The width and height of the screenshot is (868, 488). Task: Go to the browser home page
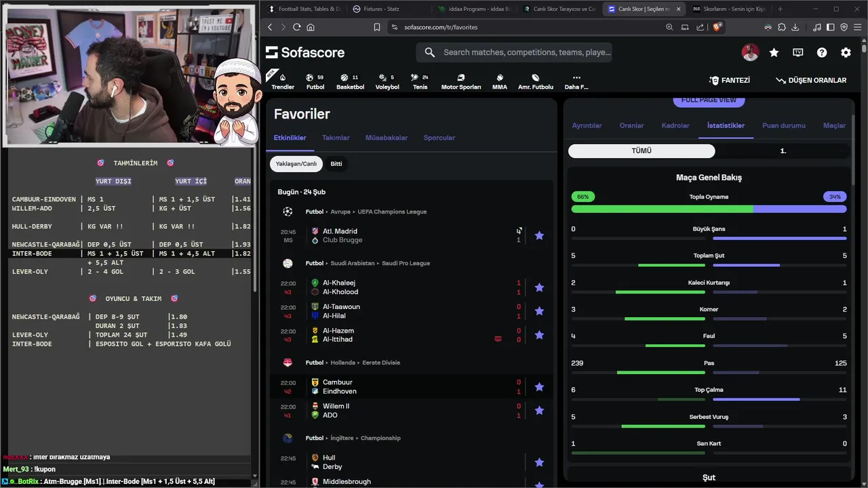311,27
